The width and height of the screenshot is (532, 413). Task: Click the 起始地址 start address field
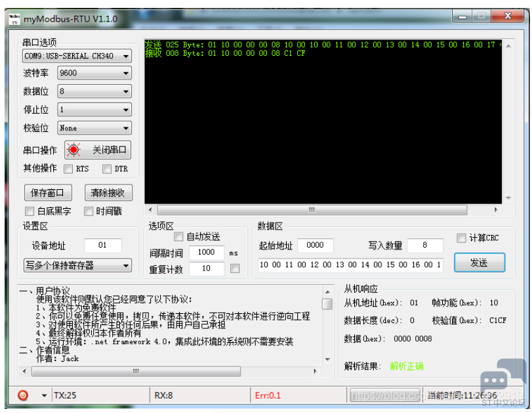click(315, 245)
